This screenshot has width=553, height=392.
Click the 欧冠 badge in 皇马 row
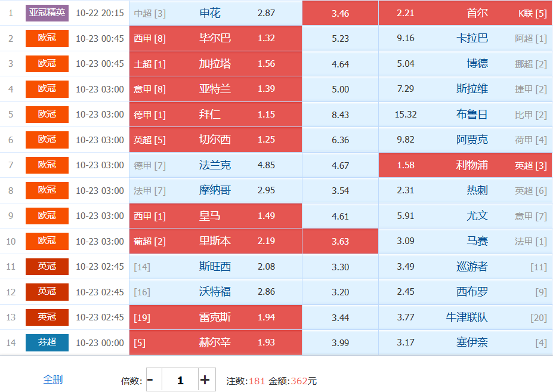(x=47, y=215)
